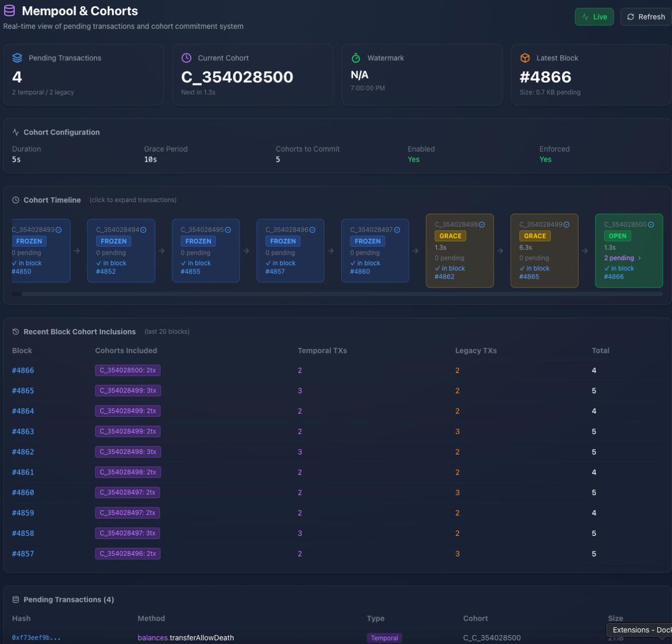This screenshot has width=672, height=644.
Task: Open block #4858 link in table
Action: pos(23,533)
